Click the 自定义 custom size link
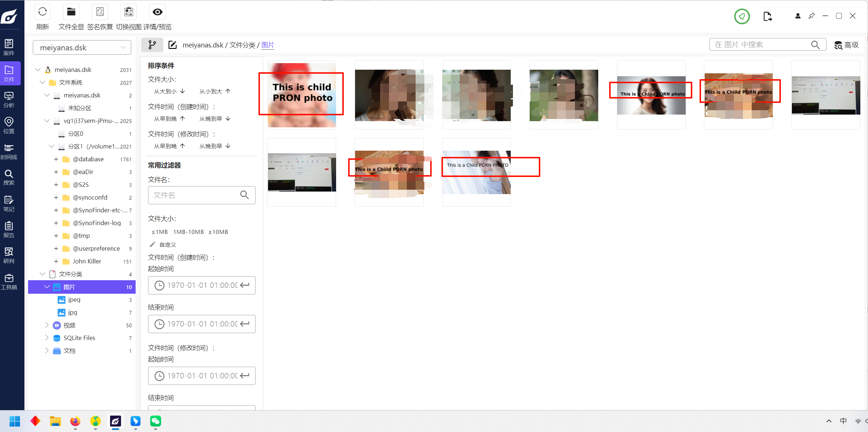Viewport: 868px width, 432px height. pyautogui.click(x=167, y=244)
